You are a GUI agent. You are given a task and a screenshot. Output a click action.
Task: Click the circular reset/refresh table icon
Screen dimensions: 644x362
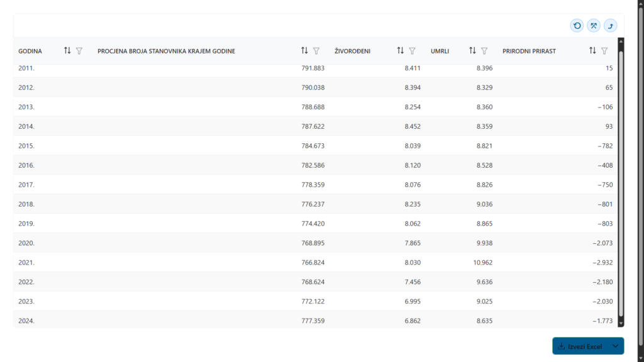pyautogui.click(x=577, y=26)
